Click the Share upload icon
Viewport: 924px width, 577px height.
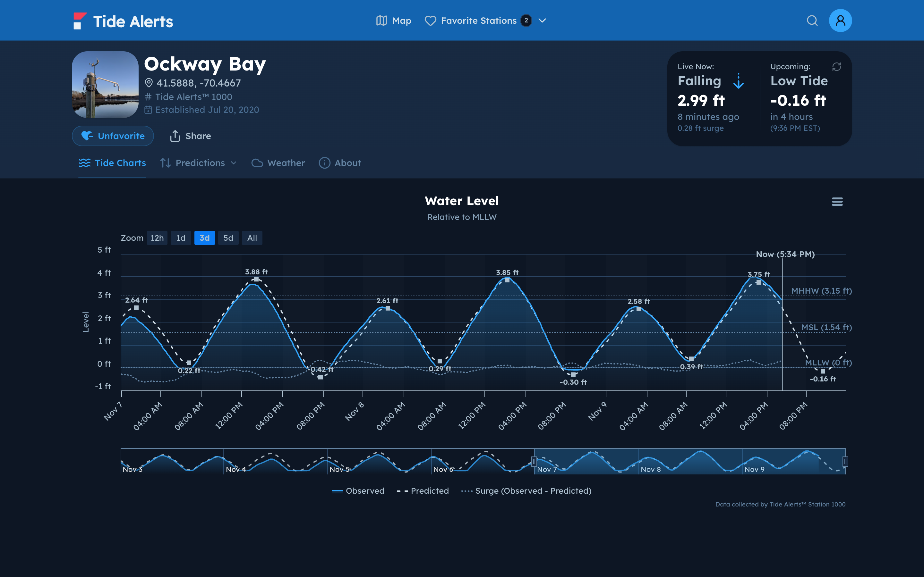175,136
